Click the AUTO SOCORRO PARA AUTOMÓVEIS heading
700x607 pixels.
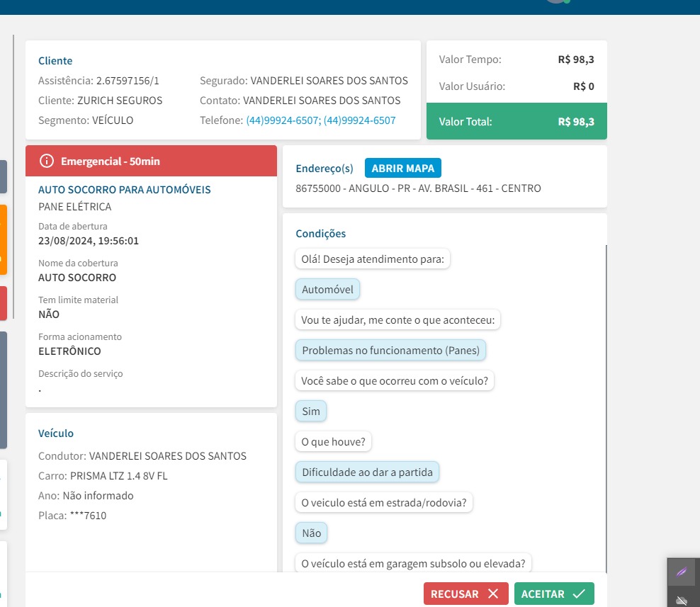tap(124, 190)
